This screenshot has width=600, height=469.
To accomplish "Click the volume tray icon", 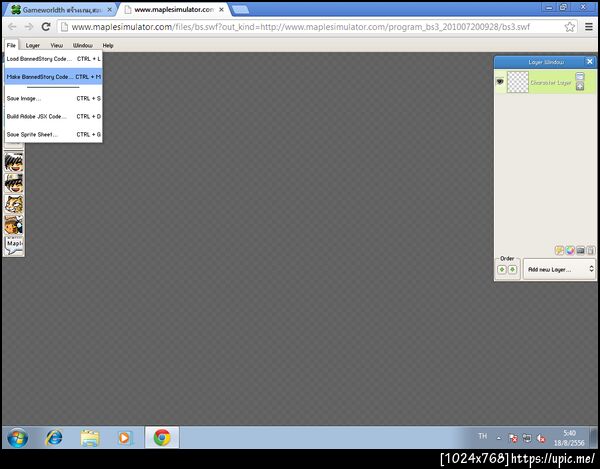I will pyautogui.click(x=541, y=438).
